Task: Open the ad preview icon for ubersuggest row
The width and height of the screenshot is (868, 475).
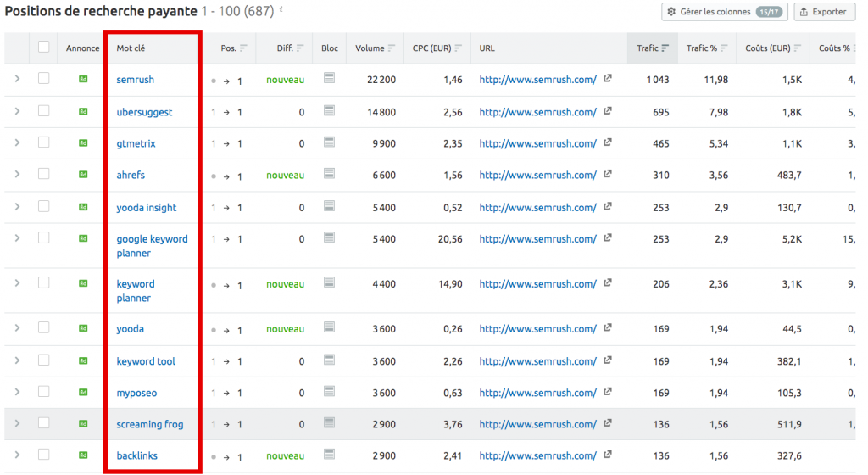Action: tap(83, 111)
